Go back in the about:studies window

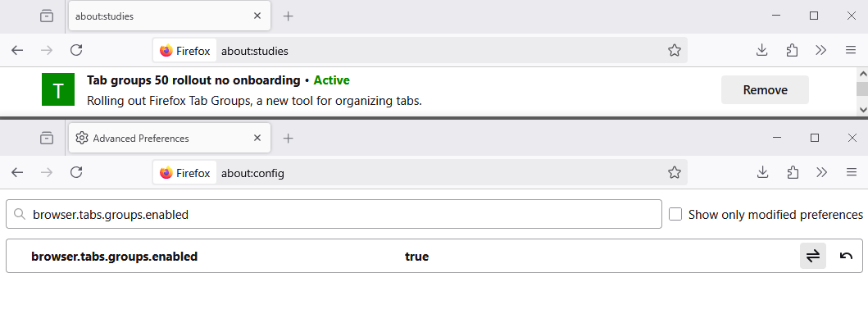coord(17,50)
